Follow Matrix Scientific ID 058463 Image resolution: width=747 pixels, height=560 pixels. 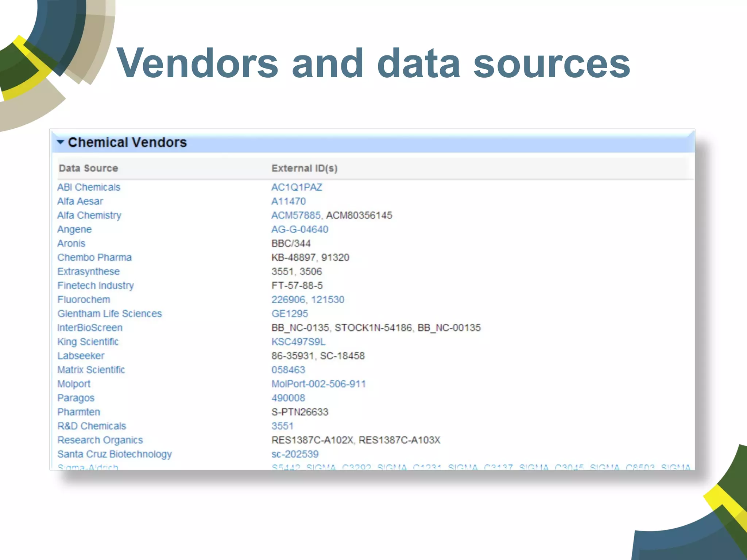tap(288, 370)
